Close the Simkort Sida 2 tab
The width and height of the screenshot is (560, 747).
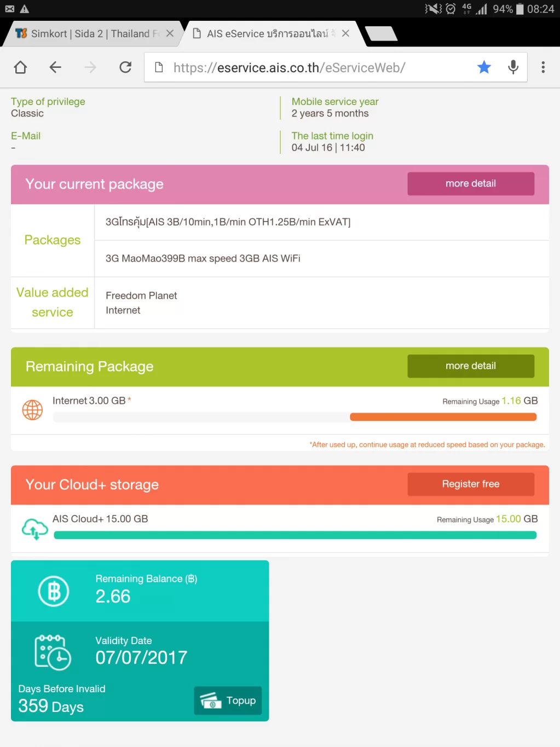click(x=170, y=34)
